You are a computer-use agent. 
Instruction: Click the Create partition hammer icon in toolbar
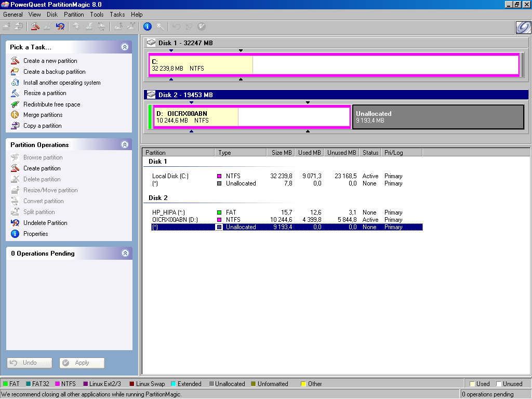coord(35,26)
